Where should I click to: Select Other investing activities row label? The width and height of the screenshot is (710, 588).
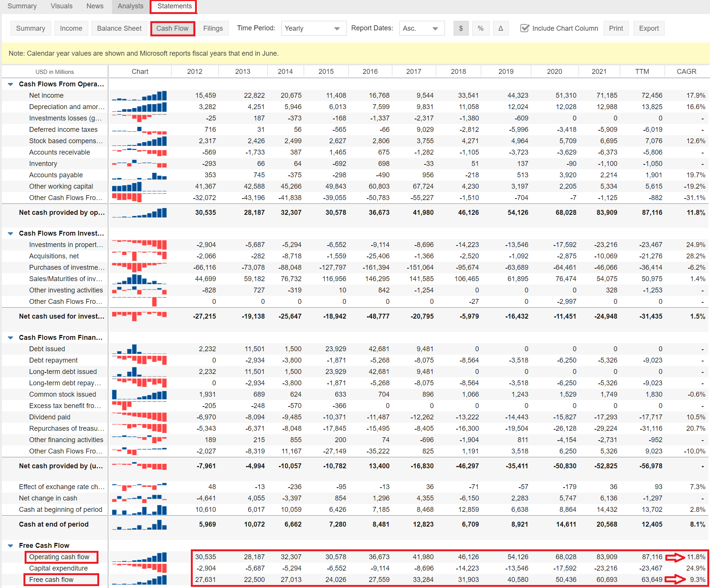tap(66, 290)
